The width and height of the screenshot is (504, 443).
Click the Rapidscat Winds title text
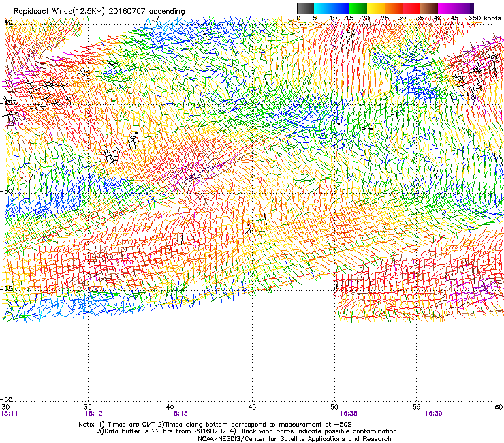pos(99,12)
